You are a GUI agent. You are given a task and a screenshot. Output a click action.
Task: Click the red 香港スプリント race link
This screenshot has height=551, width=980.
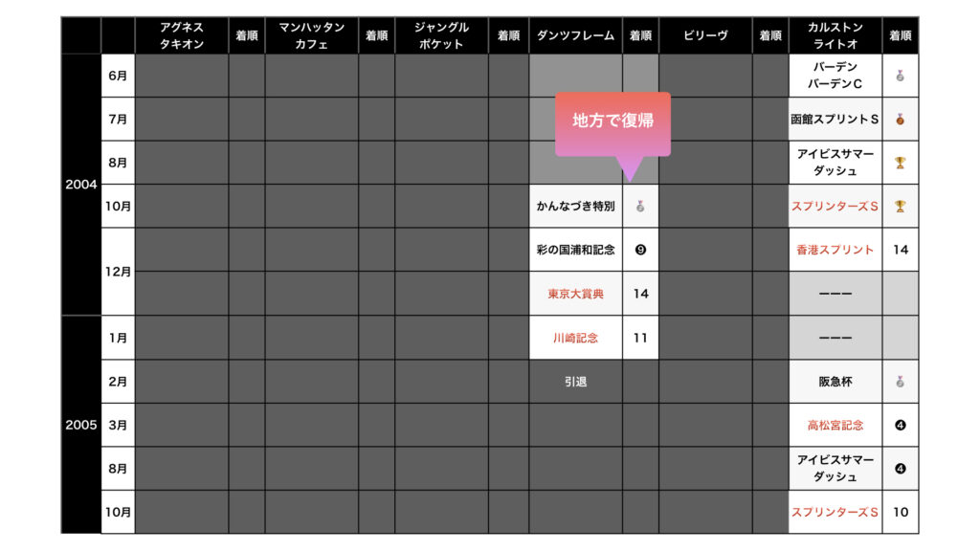pos(835,250)
